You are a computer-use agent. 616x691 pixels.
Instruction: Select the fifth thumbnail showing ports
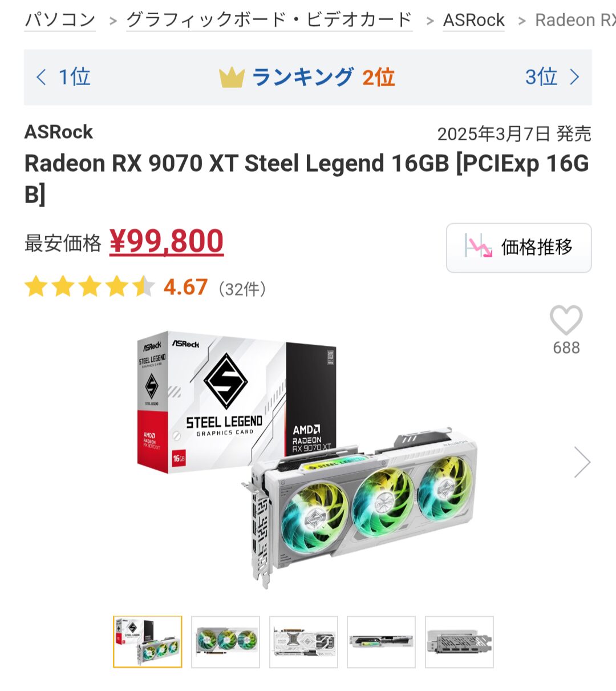pyautogui.click(x=459, y=642)
